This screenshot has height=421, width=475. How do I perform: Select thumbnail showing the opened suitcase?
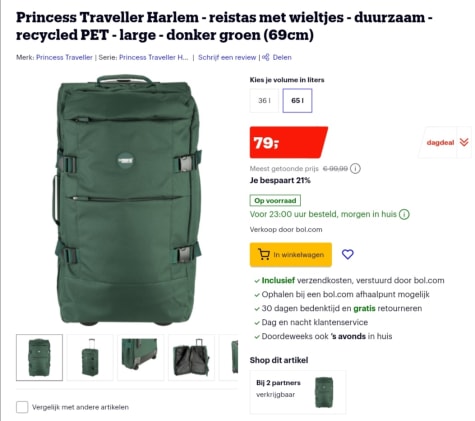pyautogui.click(x=191, y=357)
